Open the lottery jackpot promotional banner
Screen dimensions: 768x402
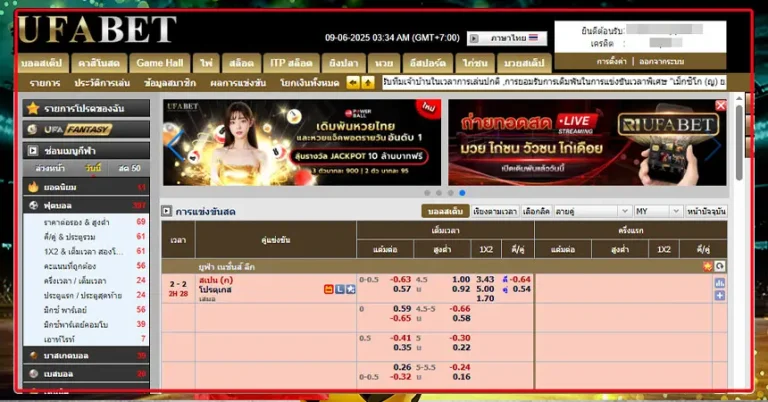[x=302, y=142]
